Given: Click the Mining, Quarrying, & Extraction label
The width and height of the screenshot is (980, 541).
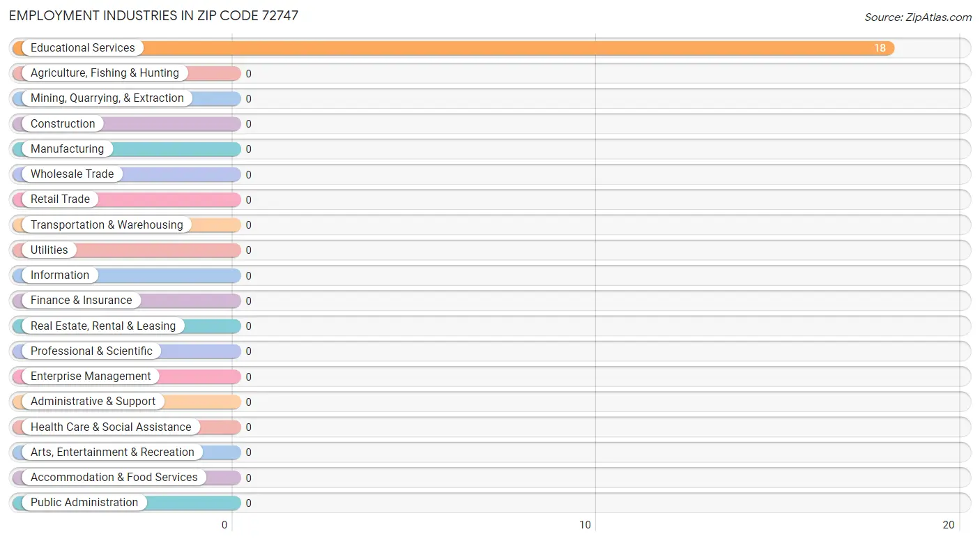Looking at the screenshot, I should click(x=107, y=98).
